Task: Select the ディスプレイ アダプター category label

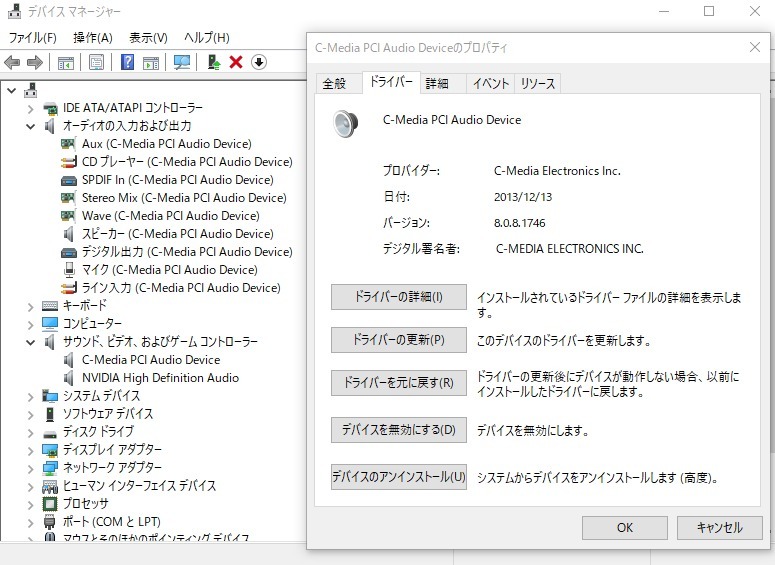Action: pos(112,449)
